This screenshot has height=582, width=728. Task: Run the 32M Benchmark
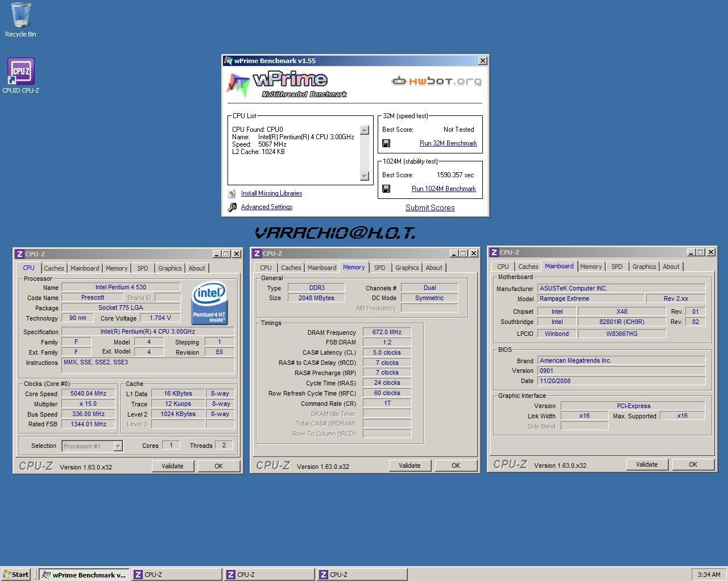[x=448, y=143]
